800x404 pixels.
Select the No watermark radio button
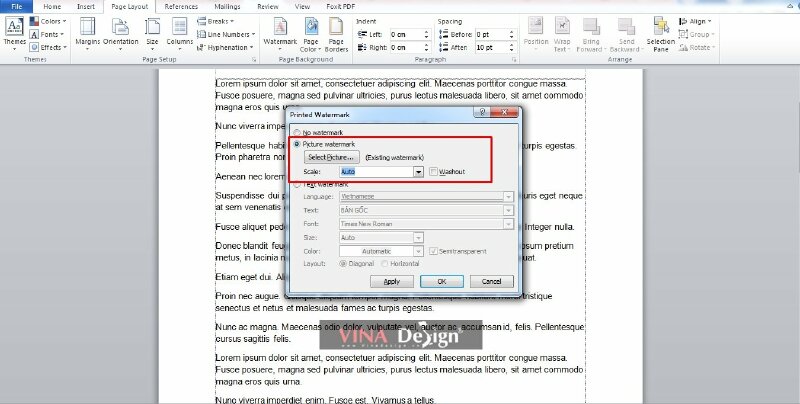click(x=296, y=132)
